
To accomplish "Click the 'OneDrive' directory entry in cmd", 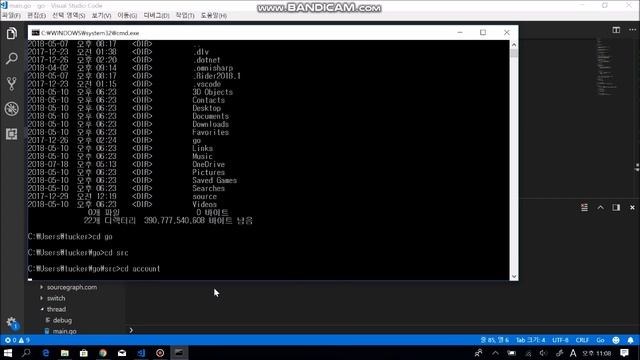I will click(208, 164).
